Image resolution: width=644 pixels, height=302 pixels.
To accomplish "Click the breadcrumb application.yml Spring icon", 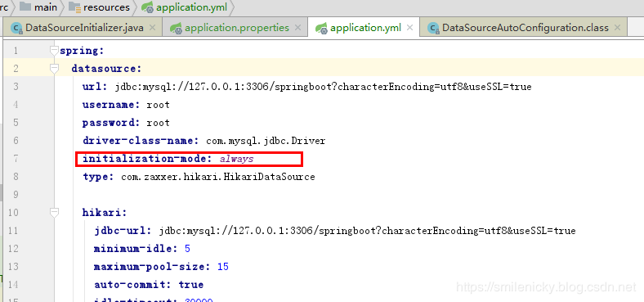I will coord(147,7).
